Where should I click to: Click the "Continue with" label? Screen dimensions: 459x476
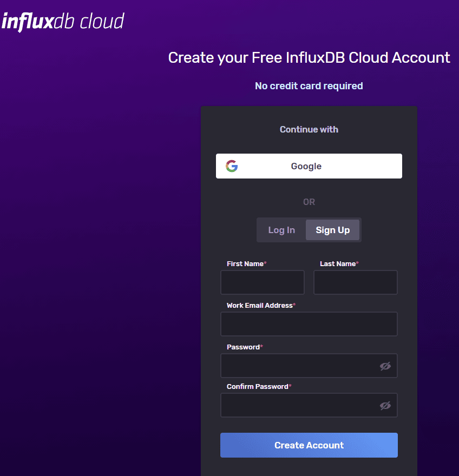pos(309,129)
